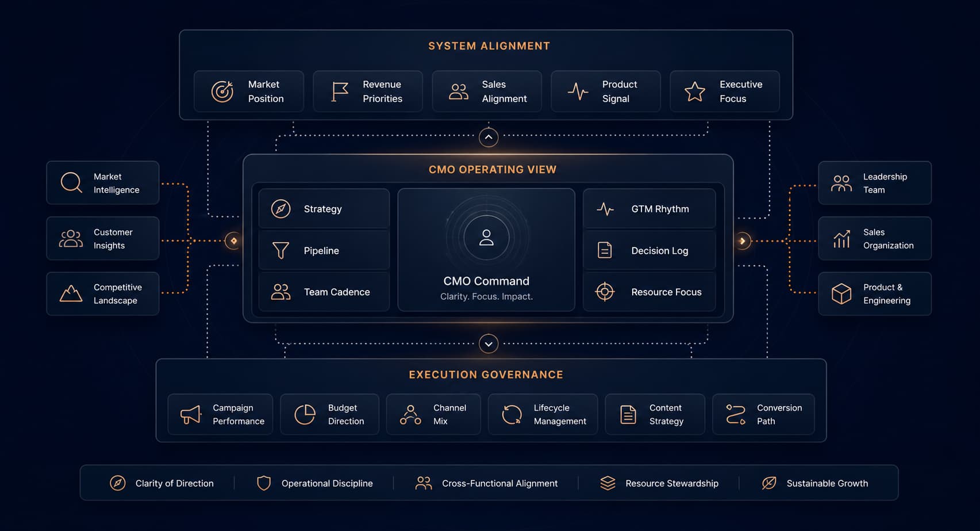Select the Resource Focus label
980x531 pixels.
coord(666,292)
